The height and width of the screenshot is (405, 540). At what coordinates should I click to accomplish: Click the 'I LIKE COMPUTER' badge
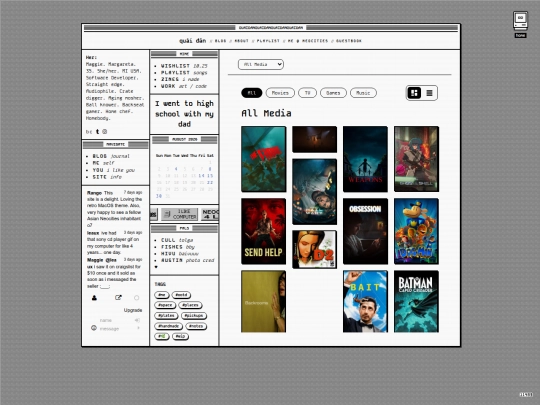point(179,214)
